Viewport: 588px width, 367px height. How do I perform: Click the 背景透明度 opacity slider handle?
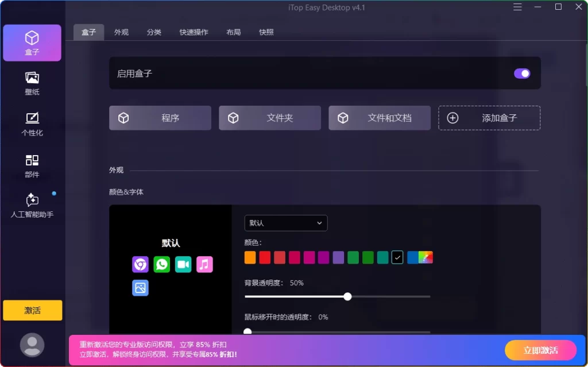(347, 296)
